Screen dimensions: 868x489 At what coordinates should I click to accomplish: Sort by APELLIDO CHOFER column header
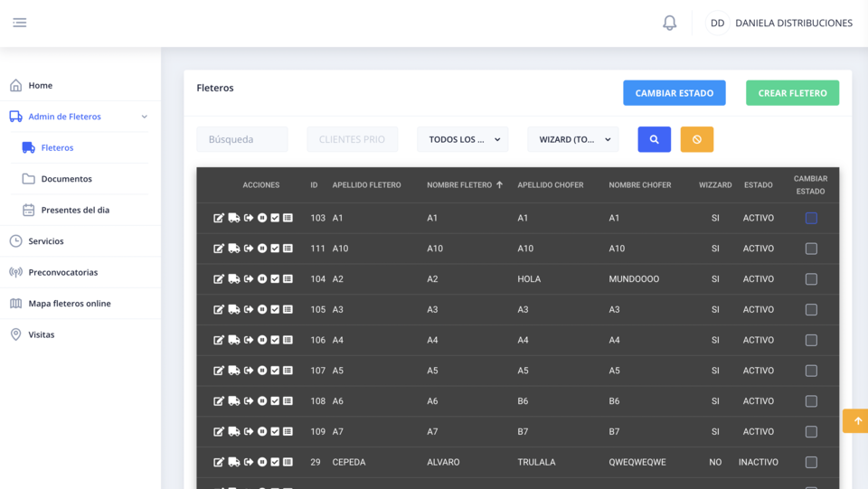click(x=551, y=184)
